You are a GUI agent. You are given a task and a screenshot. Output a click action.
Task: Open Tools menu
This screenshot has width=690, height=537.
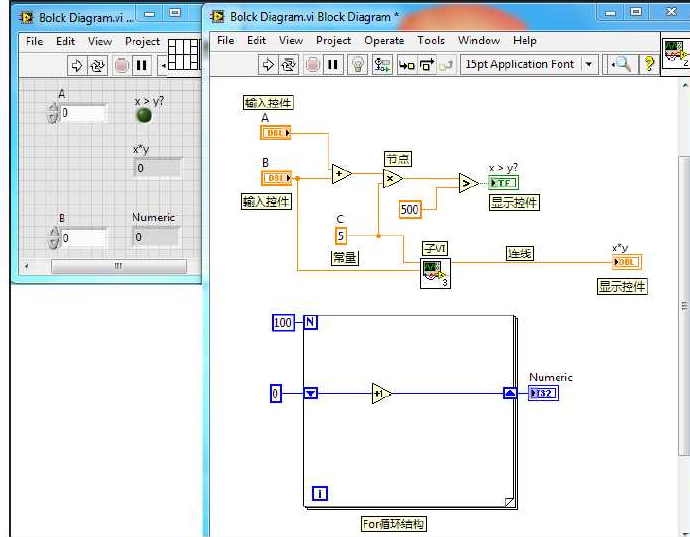pos(431,40)
